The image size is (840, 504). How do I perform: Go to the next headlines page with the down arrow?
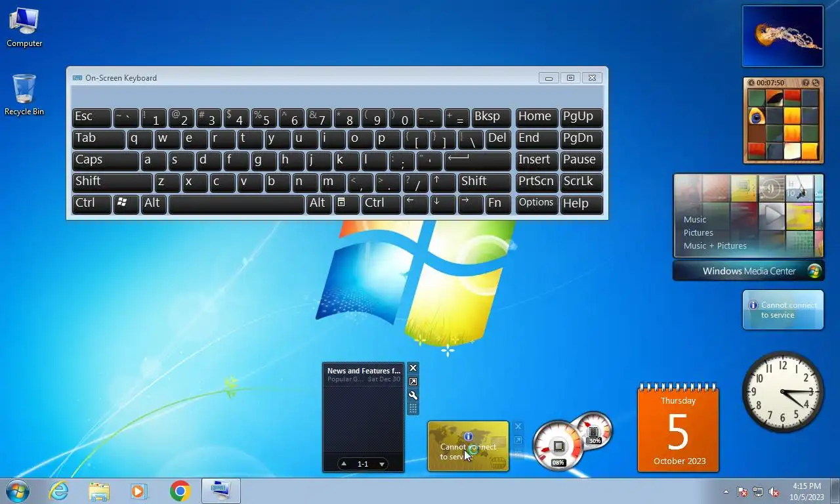click(381, 464)
